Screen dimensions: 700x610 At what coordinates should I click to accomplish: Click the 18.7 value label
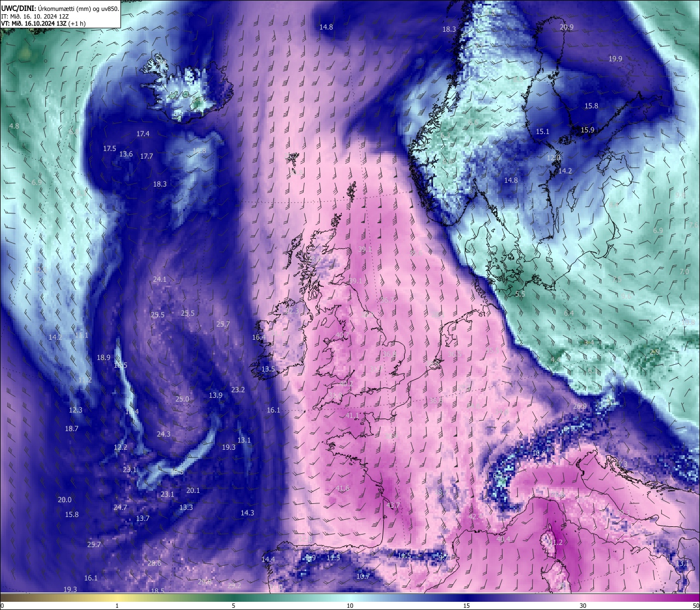(x=72, y=428)
